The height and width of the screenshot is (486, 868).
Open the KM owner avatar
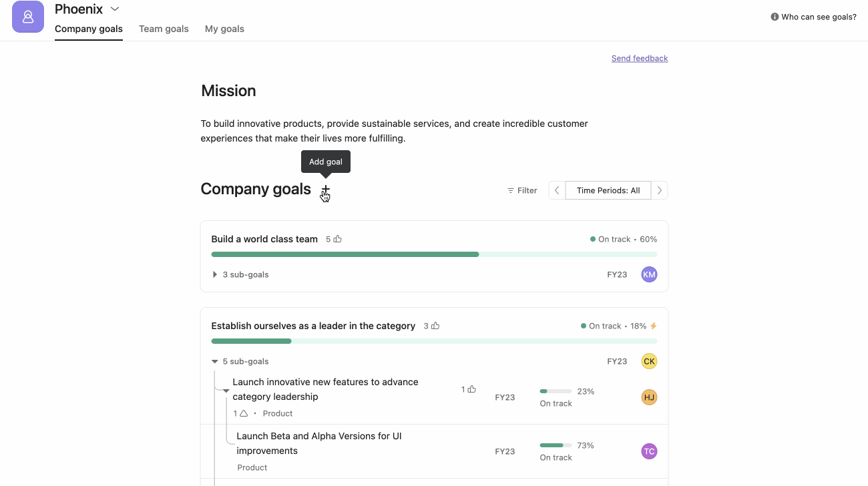pos(649,274)
